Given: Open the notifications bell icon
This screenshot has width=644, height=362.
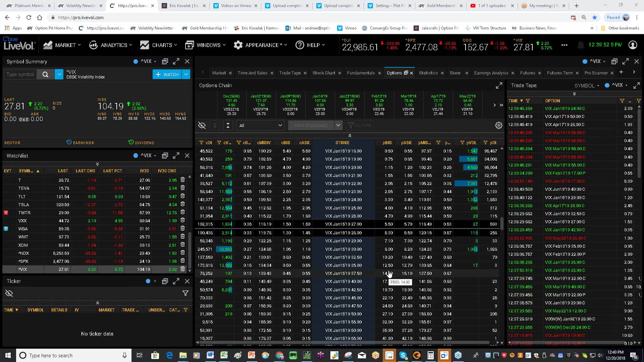Looking at the screenshot, I should click(581, 45).
